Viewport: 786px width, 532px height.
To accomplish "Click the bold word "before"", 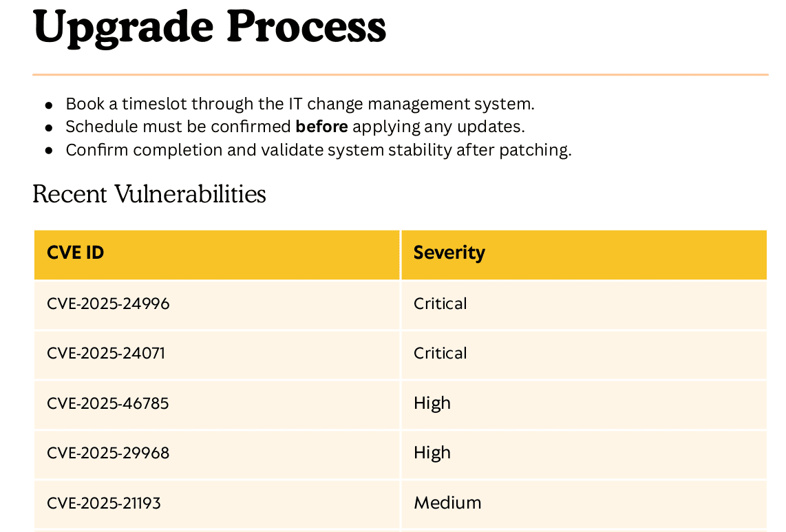I will pyautogui.click(x=321, y=127).
